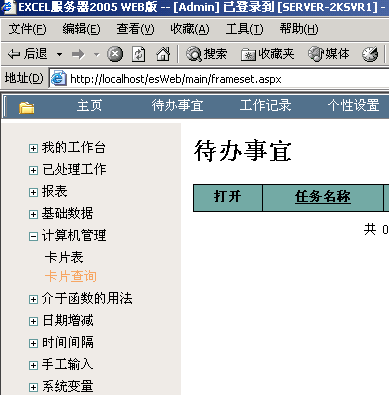
Task: Open the 文件(F) menu
Action: pos(27,29)
